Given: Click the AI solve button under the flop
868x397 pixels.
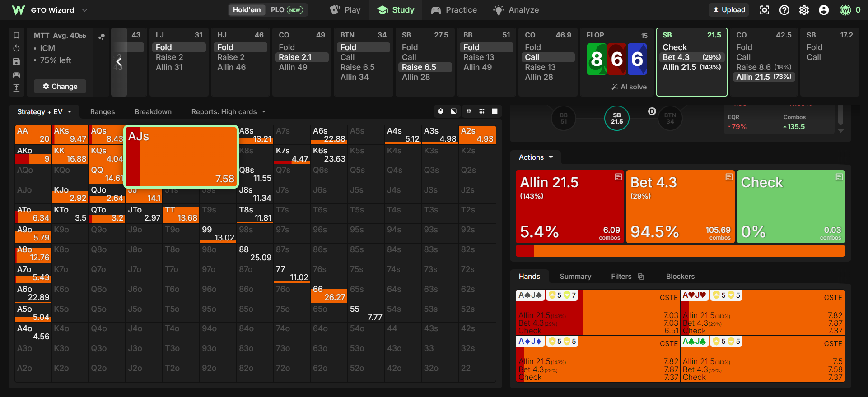Looking at the screenshot, I should click(x=629, y=87).
